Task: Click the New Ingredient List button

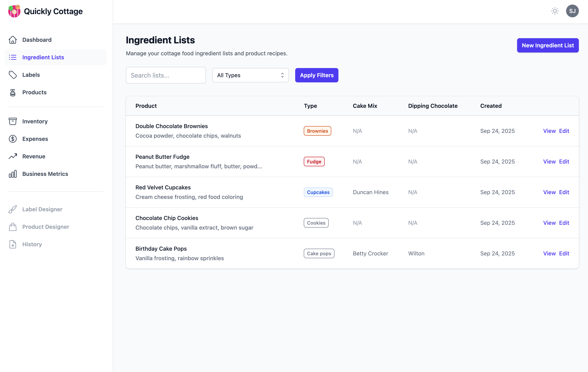Action: pyautogui.click(x=547, y=45)
